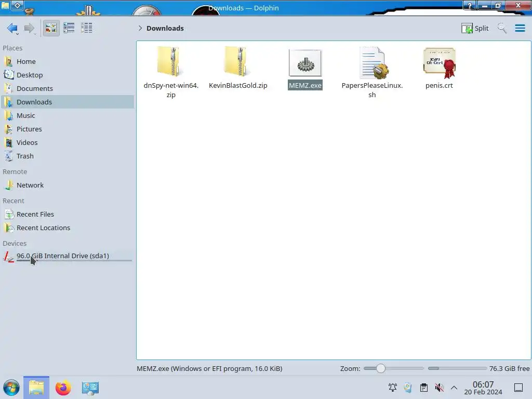Open Pictures folder in Places

click(x=67, y=129)
